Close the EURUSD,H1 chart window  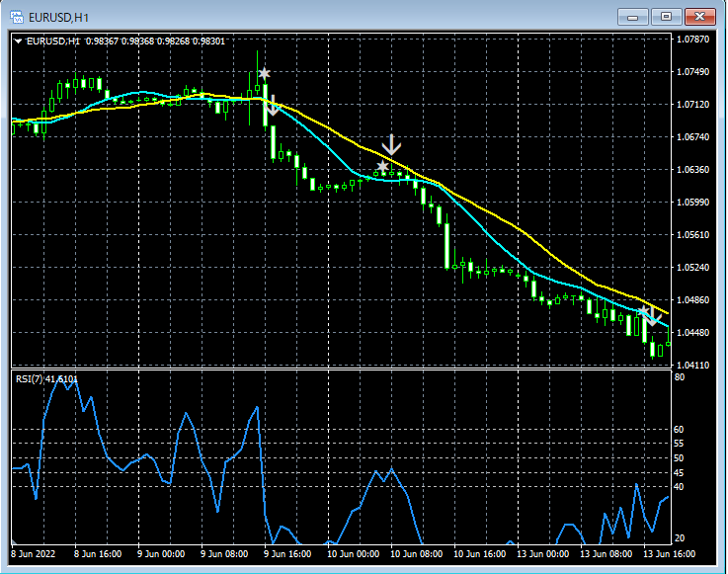click(x=700, y=17)
